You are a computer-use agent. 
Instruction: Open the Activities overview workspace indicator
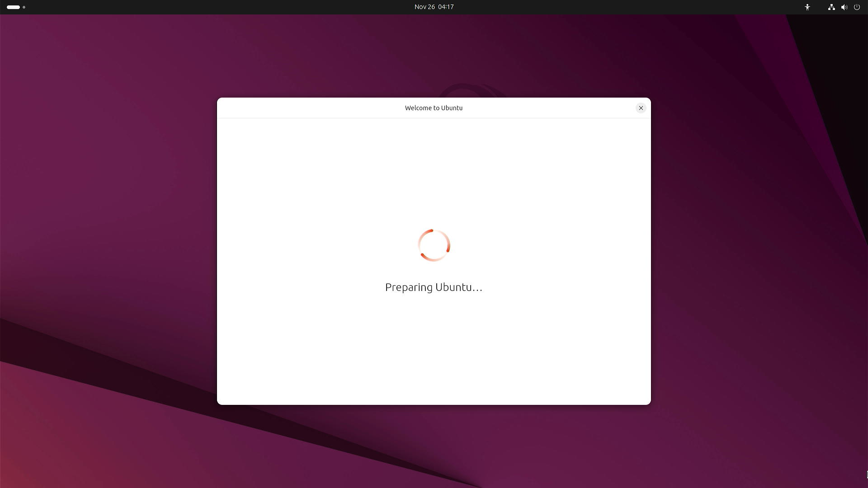click(16, 7)
